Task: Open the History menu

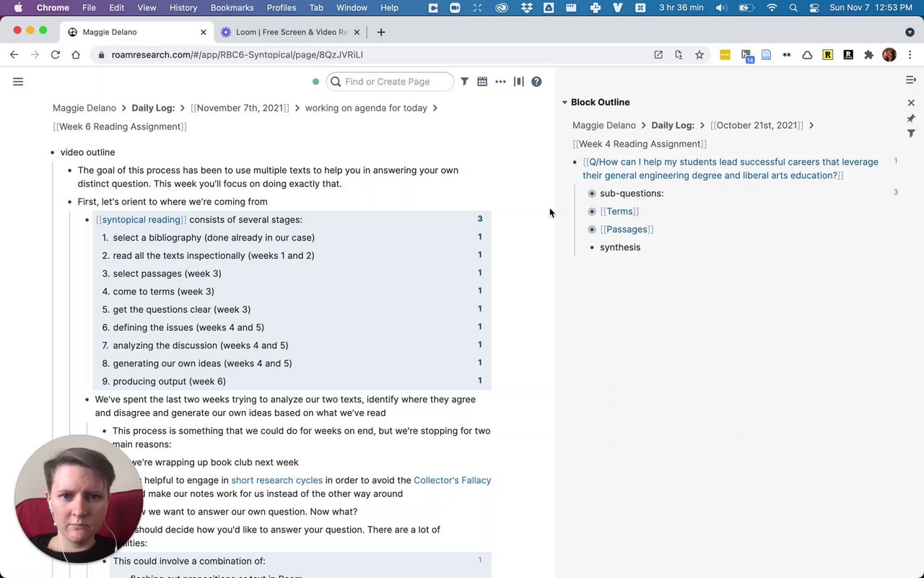Action: pos(183,8)
